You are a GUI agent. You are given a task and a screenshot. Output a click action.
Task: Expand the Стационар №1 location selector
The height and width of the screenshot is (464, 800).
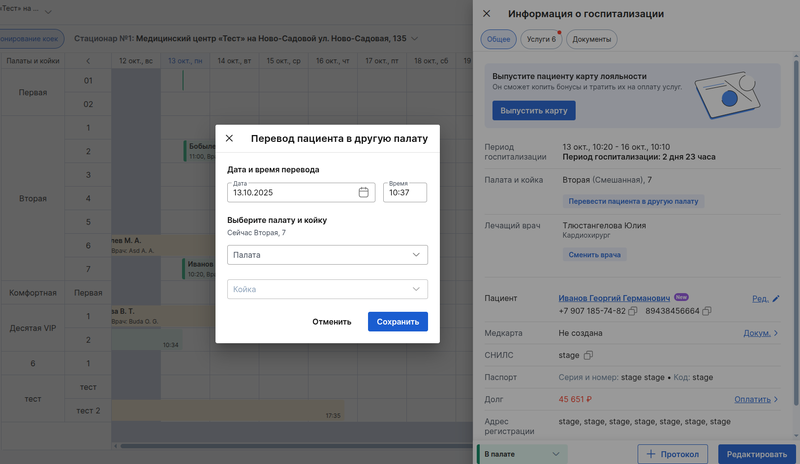coord(414,38)
